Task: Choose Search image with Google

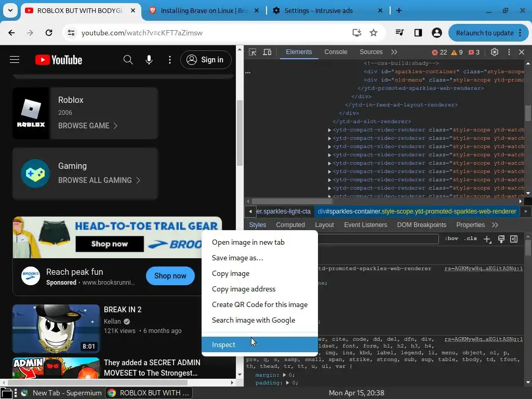Action: click(260, 320)
